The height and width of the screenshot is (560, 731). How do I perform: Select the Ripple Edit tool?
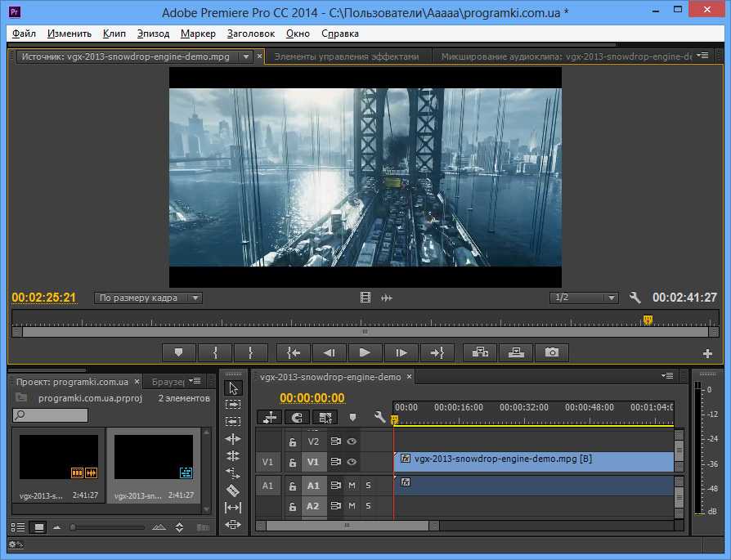(233, 439)
